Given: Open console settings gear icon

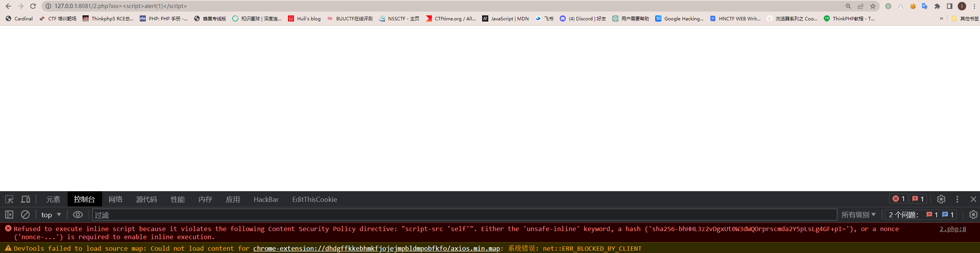Looking at the screenshot, I should point(973,215).
